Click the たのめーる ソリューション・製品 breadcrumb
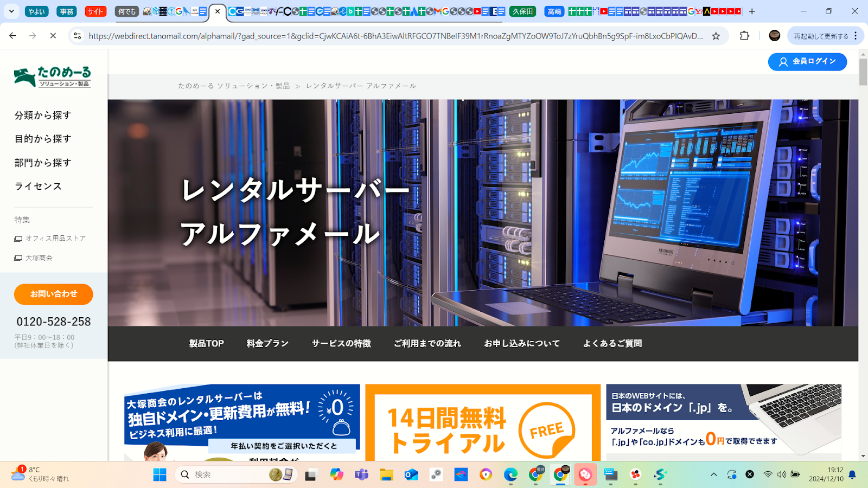The image size is (868, 488). tap(234, 86)
